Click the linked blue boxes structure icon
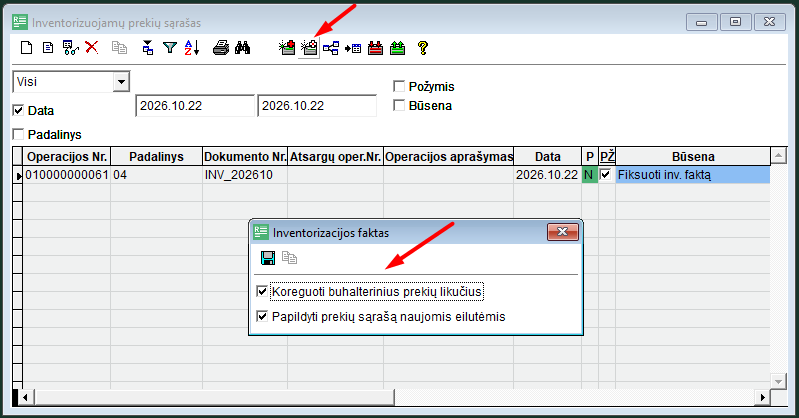The image size is (799, 418). (331, 48)
